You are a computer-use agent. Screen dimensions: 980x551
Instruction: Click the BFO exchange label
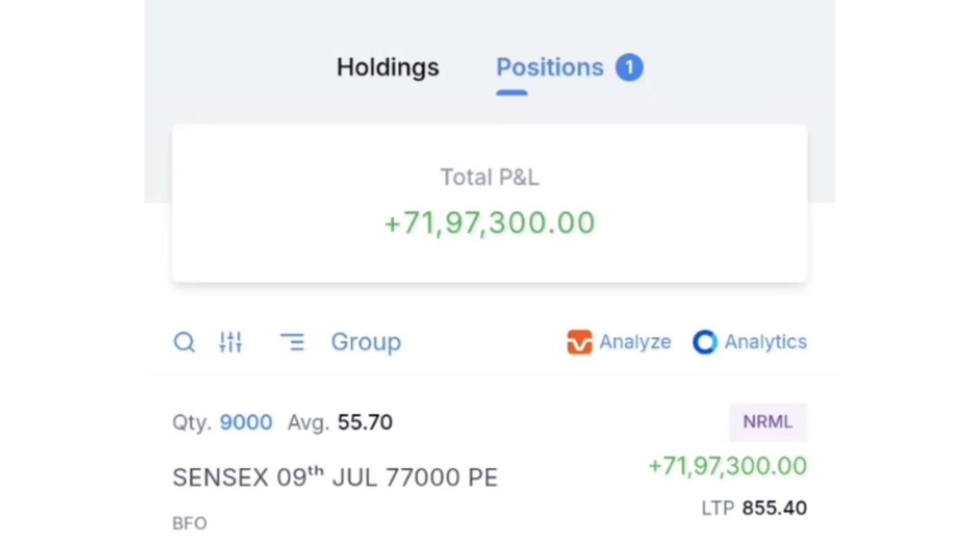pos(190,523)
